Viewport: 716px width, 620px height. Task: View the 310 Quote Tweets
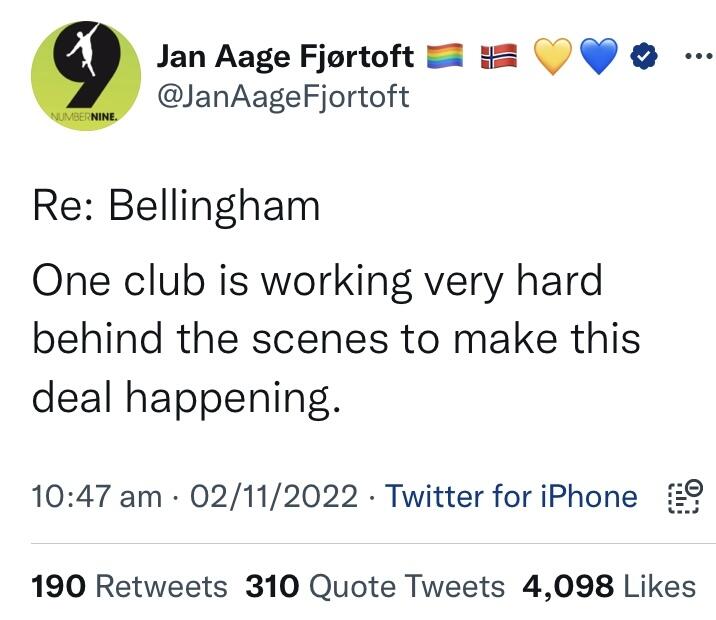click(375, 586)
